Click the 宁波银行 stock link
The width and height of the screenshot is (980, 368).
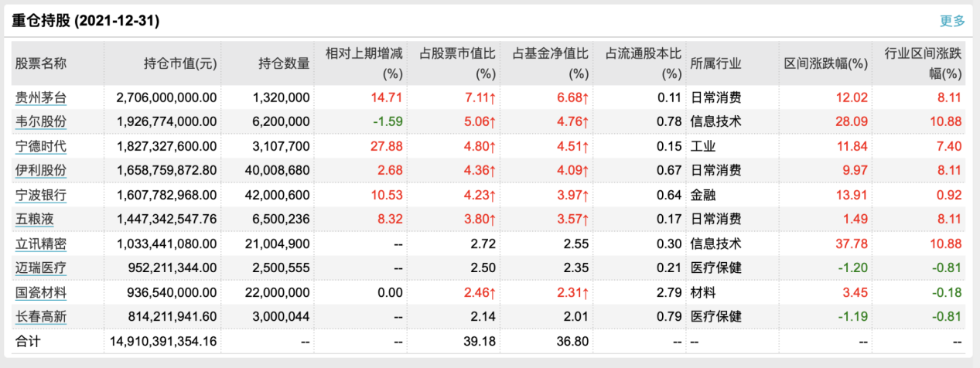coord(41,195)
